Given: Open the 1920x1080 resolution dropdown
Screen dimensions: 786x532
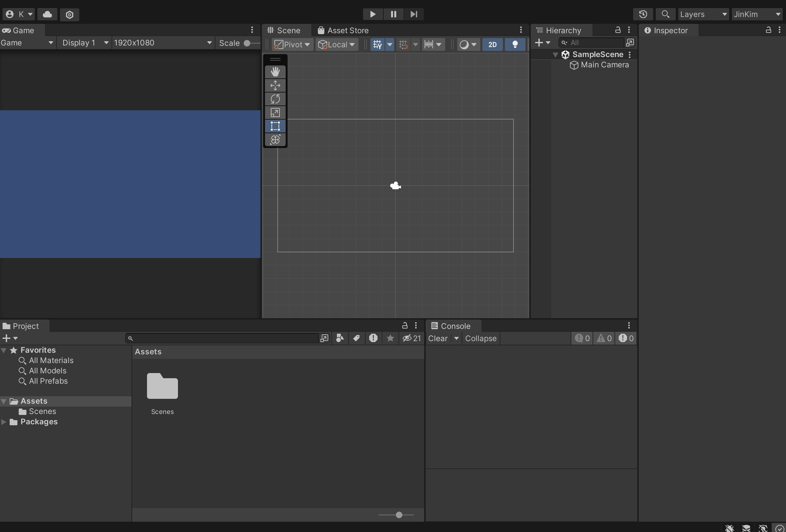Looking at the screenshot, I should 162,43.
